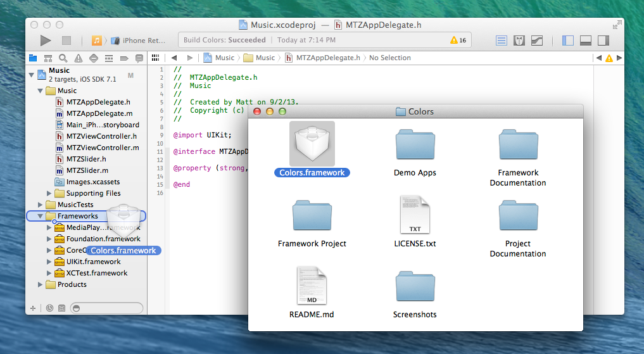Open the Symbol navigator tab
The height and width of the screenshot is (354, 644).
point(48,58)
